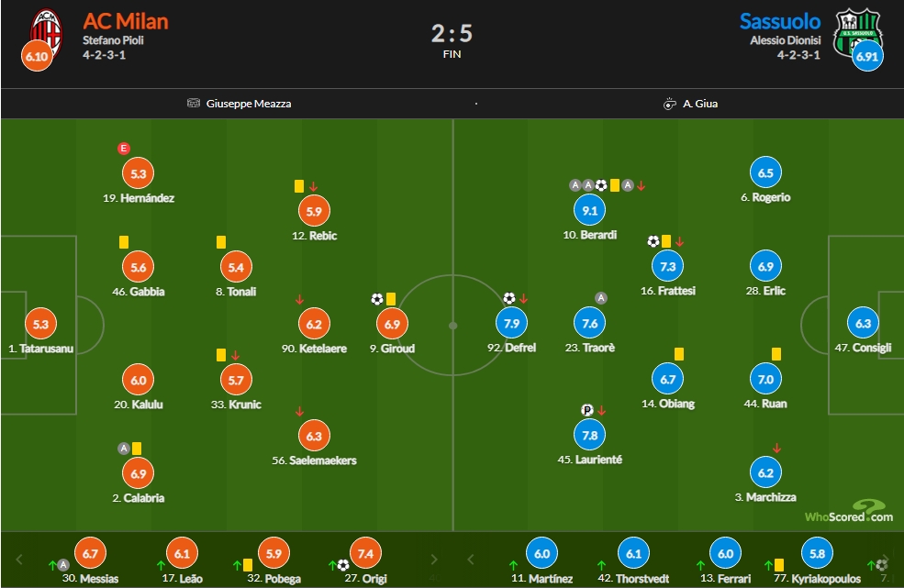Select Berardi's 9.1 rating circle
This screenshot has height=588, width=904.
pyautogui.click(x=590, y=210)
